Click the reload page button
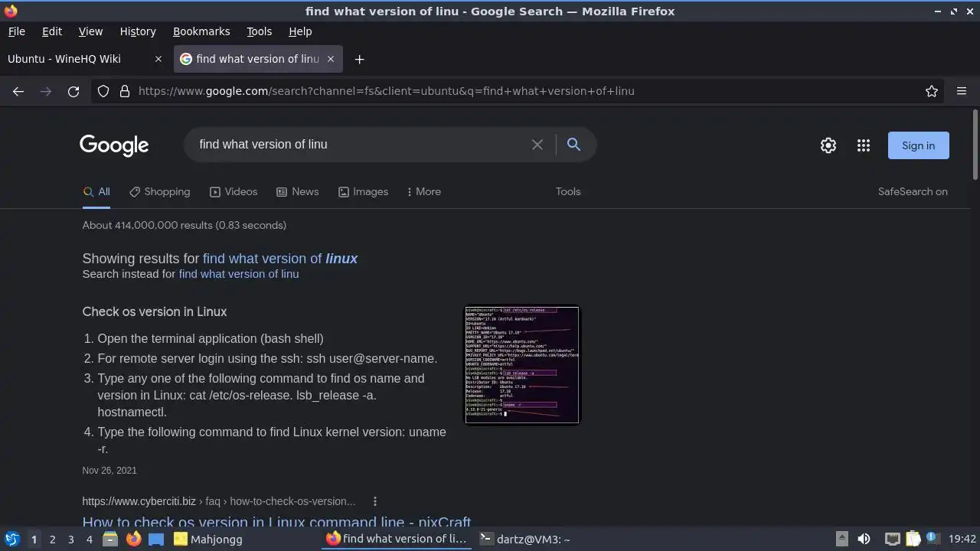The width and height of the screenshot is (980, 551). 73,91
